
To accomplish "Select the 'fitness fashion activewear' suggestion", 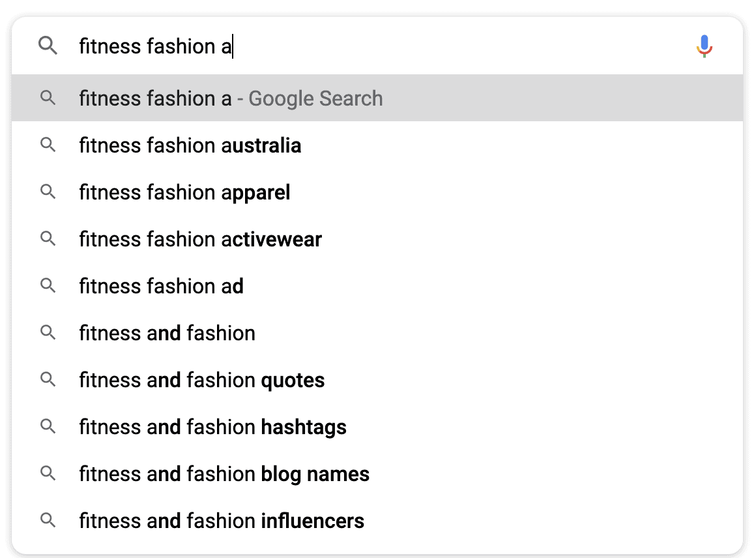I will (201, 239).
